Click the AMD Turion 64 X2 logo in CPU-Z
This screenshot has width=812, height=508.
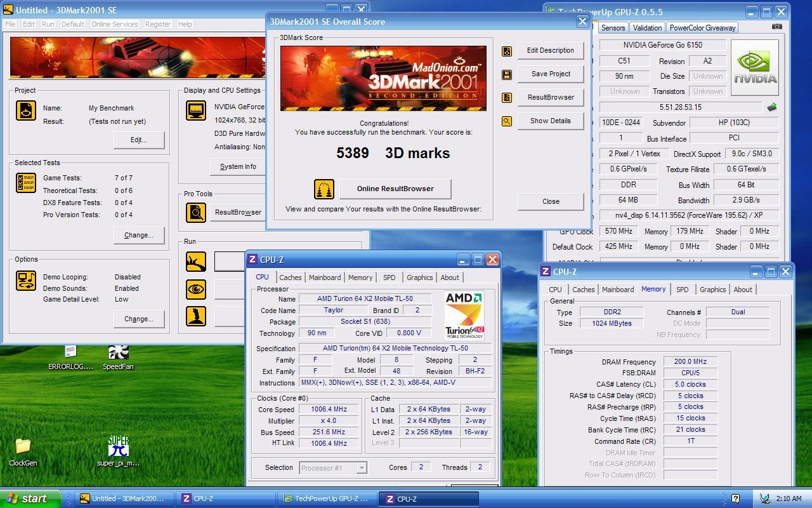coord(464,316)
